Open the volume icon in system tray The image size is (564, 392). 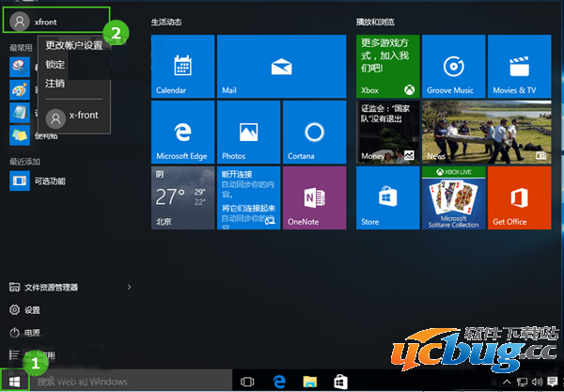click(537, 382)
